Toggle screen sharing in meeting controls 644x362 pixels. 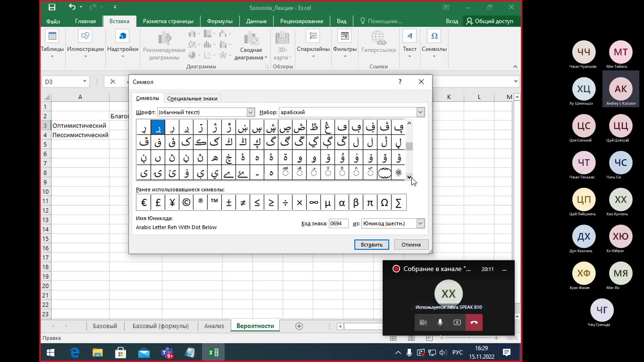point(457,322)
